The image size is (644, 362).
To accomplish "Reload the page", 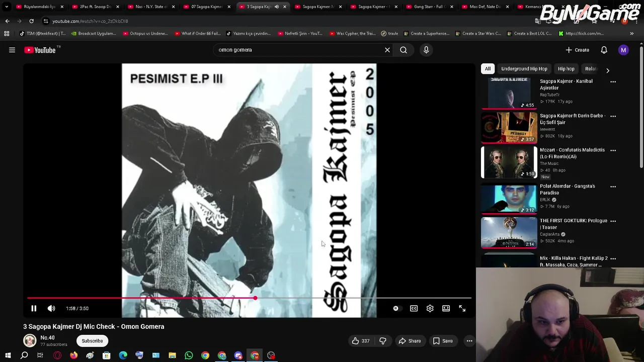I will [x=31, y=21].
